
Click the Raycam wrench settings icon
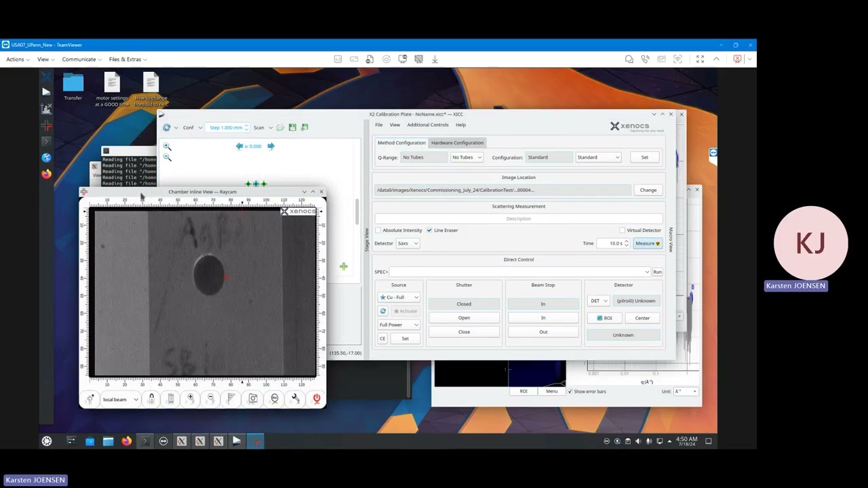[295, 399]
